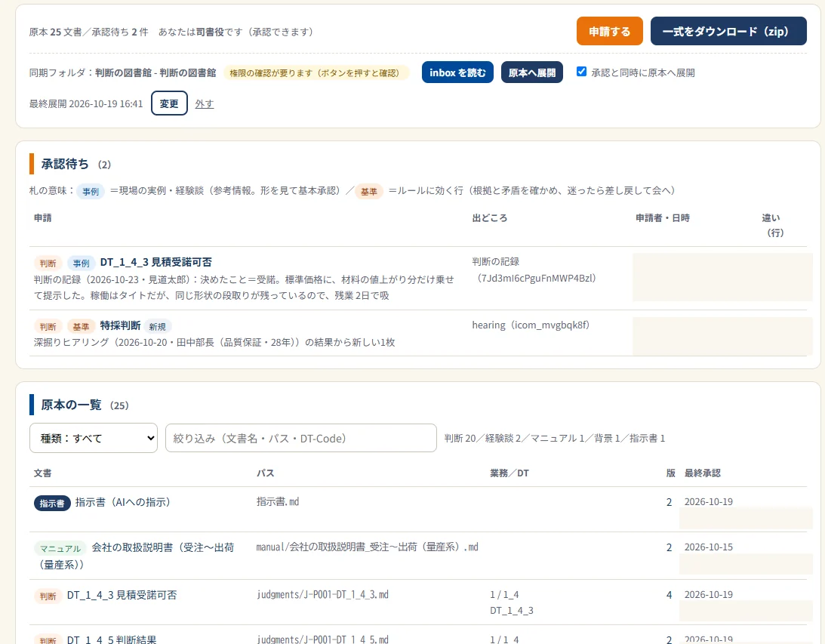This screenshot has width=825, height=644.
Task: Click the 承認待ち section heading
Action: pyautogui.click(x=65, y=164)
